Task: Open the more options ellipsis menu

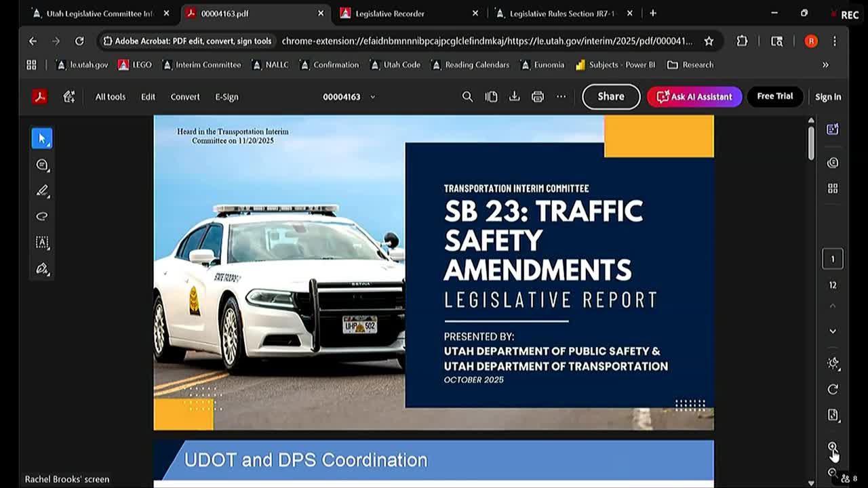Action: click(561, 96)
